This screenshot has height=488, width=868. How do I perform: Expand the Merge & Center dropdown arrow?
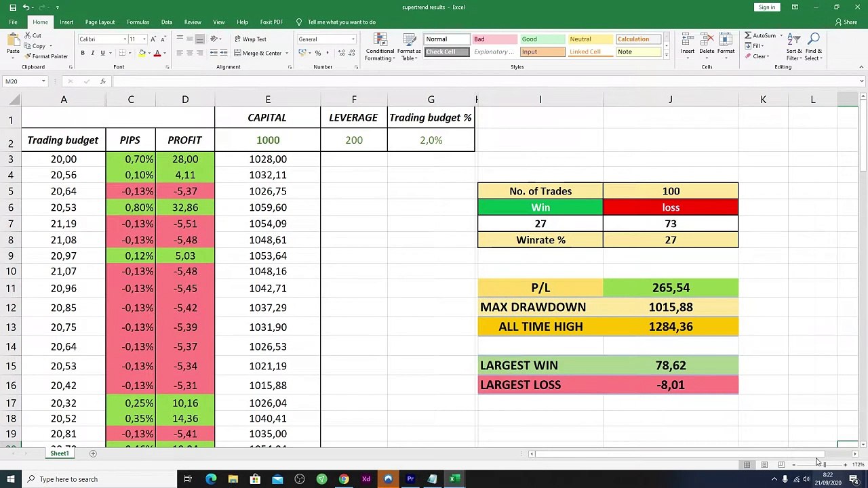(x=285, y=53)
